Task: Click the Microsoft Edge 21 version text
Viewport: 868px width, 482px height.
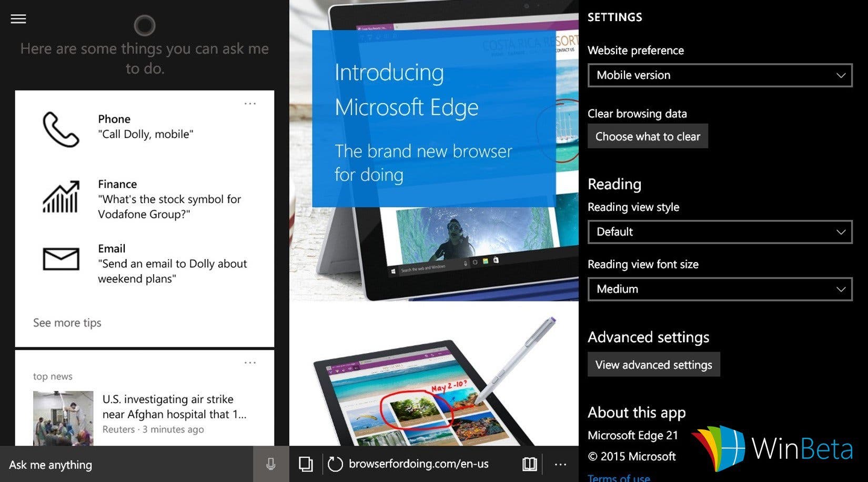Action: tap(633, 435)
